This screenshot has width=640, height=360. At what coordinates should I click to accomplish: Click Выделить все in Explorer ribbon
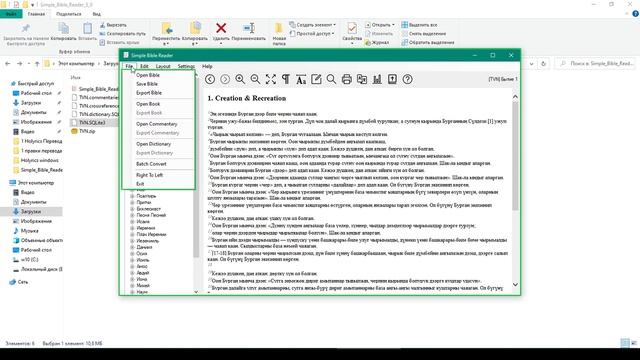tap(419, 25)
